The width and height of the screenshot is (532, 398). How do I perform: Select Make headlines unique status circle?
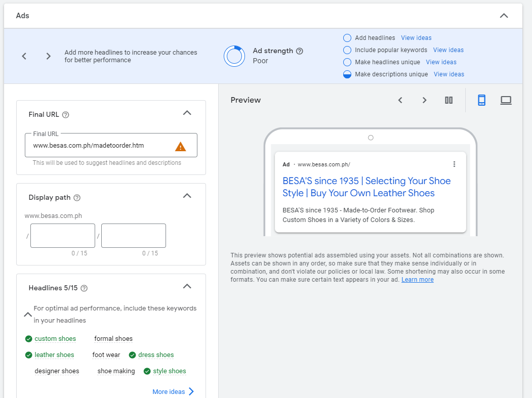[347, 62]
